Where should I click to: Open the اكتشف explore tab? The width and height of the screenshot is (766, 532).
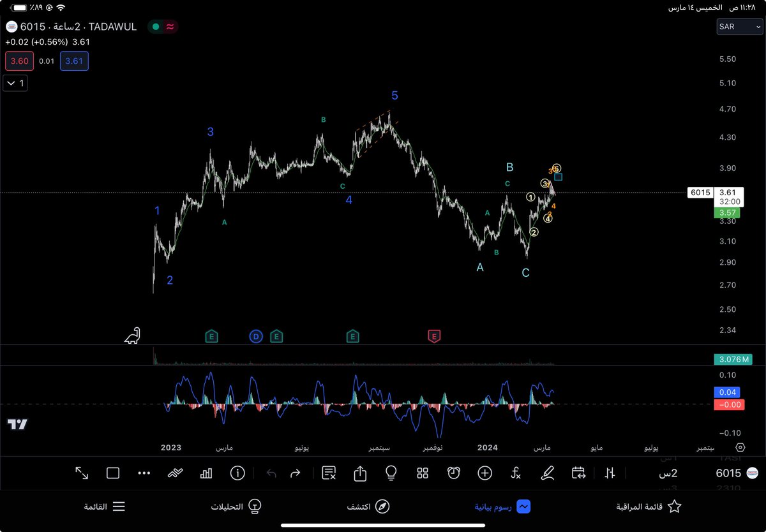tap(368, 506)
